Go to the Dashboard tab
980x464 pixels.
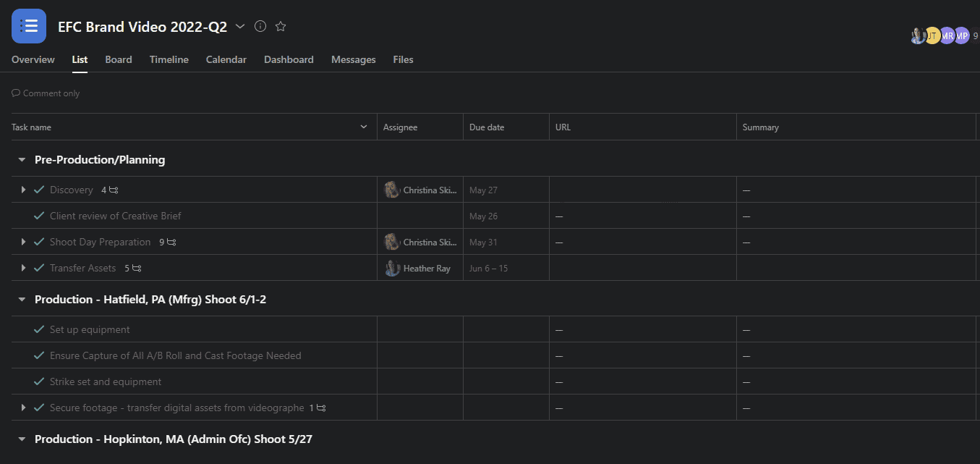click(289, 59)
